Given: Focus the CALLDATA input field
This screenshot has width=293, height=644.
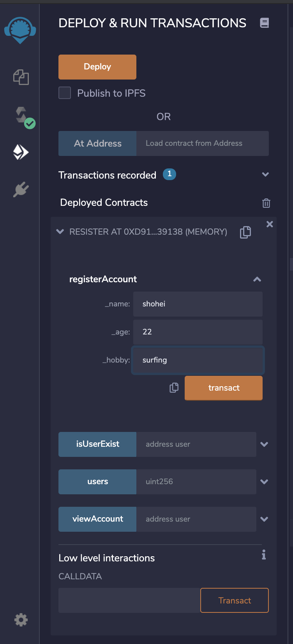Looking at the screenshot, I should tap(129, 600).
